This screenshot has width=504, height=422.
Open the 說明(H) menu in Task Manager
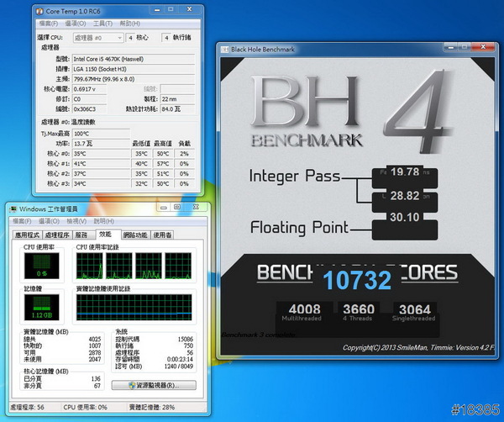click(x=104, y=221)
